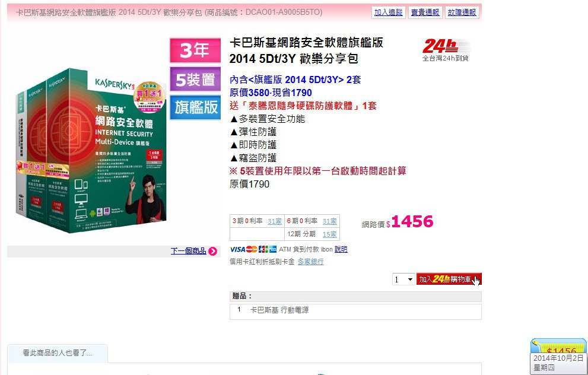
Task: Click 說明 payment explanation link
Action: click(341, 249)
